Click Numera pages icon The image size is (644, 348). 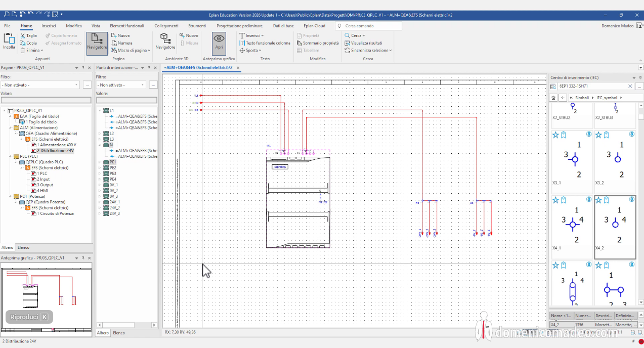pyautogui.click(x=114, y=43)
